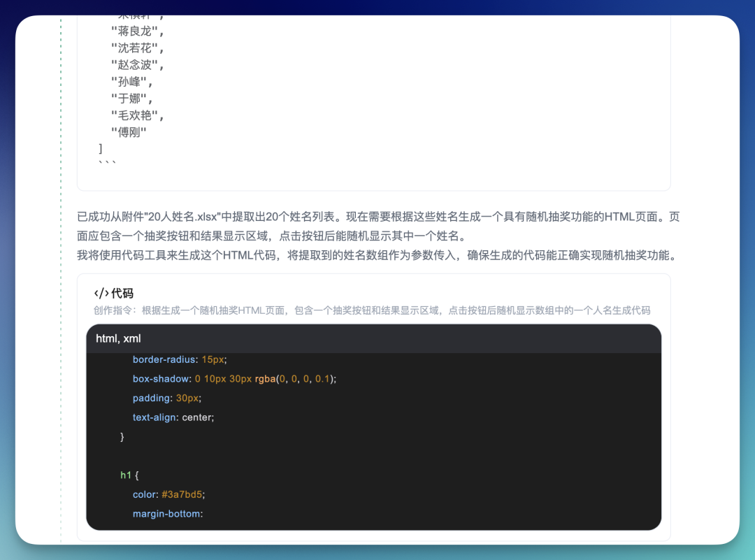Select the 代码 section heading
Image resolution: width=755 pixels, height=560 pixels.
click(122, 293)
